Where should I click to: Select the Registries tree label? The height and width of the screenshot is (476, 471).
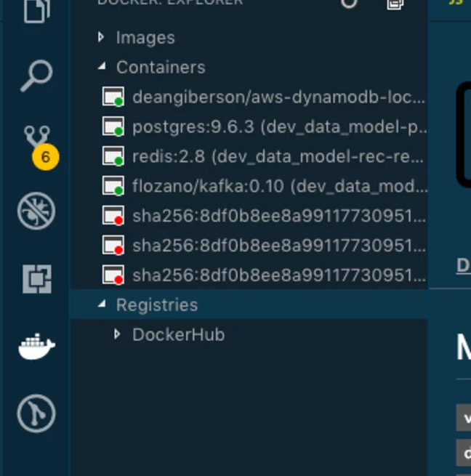(x=157, y=304)
